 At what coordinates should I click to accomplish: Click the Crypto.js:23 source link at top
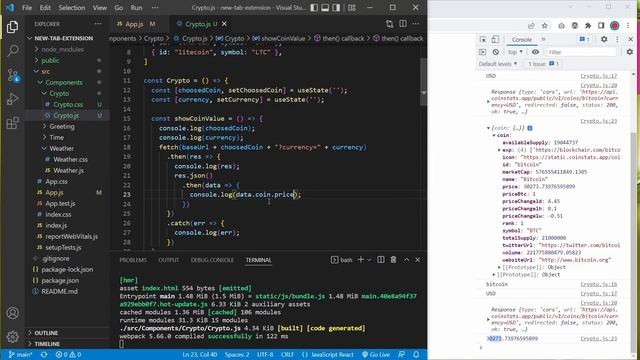598,121
